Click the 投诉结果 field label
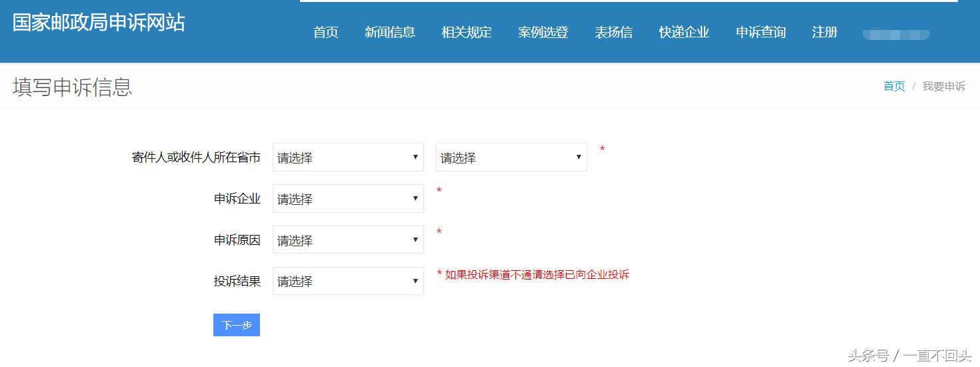980x367 pixels. pyautogui.click(x=237, y=281)
